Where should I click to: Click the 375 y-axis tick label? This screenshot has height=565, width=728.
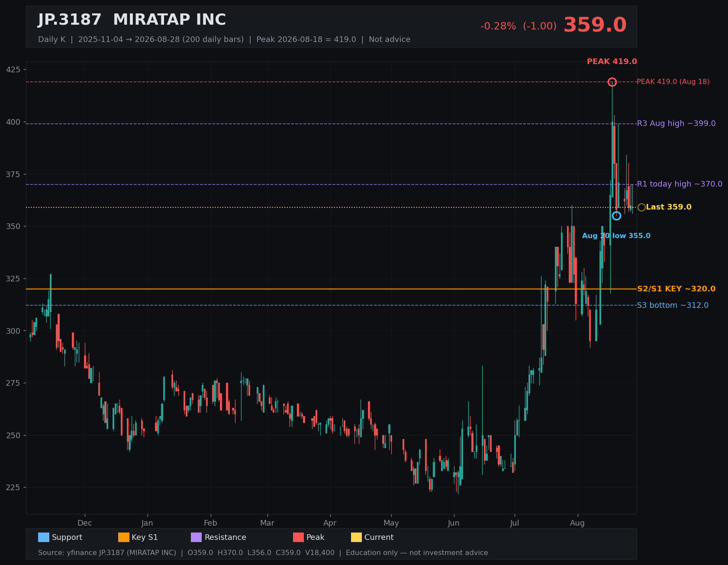pyautogui.click(x=13, y=174)
